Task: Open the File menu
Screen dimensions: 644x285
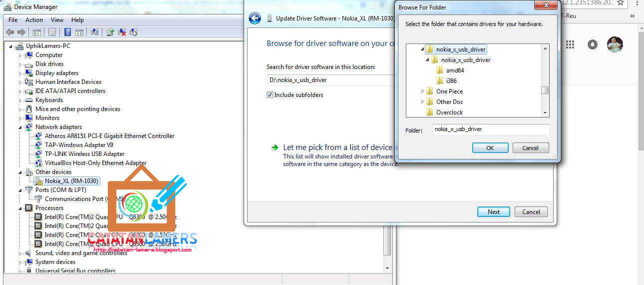Action: click(13, 20)
